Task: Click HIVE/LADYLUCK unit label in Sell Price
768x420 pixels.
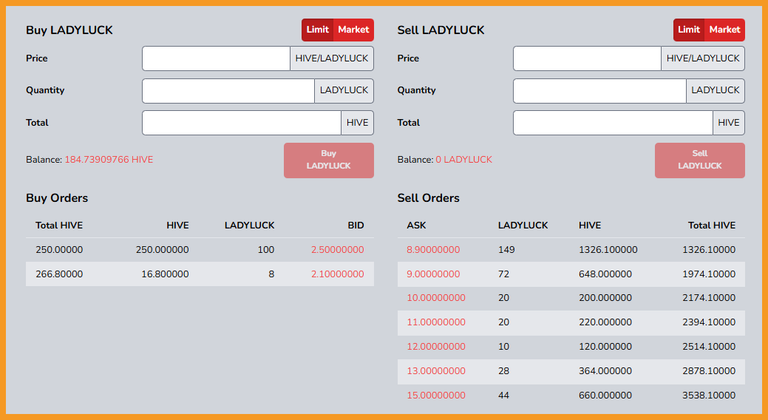Action: [x=703, y=58]
